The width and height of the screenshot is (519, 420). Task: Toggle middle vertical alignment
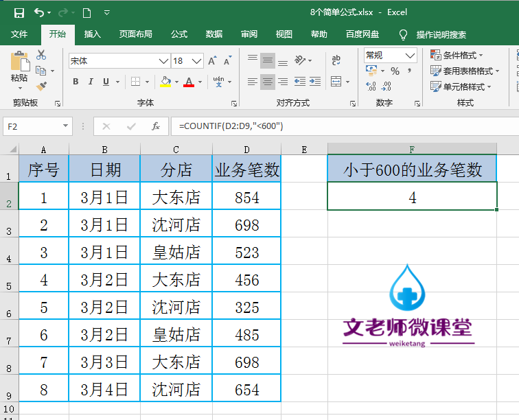268,60
